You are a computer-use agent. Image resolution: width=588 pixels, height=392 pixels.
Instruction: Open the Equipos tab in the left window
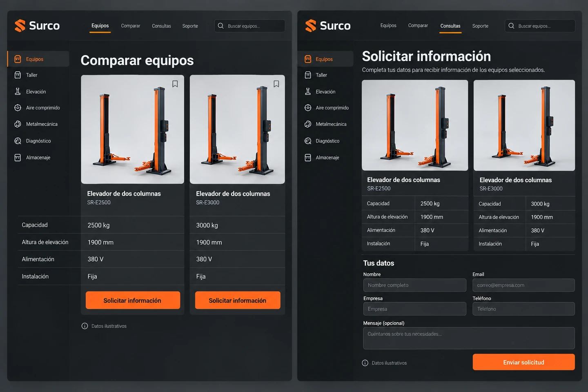[100, 26]
